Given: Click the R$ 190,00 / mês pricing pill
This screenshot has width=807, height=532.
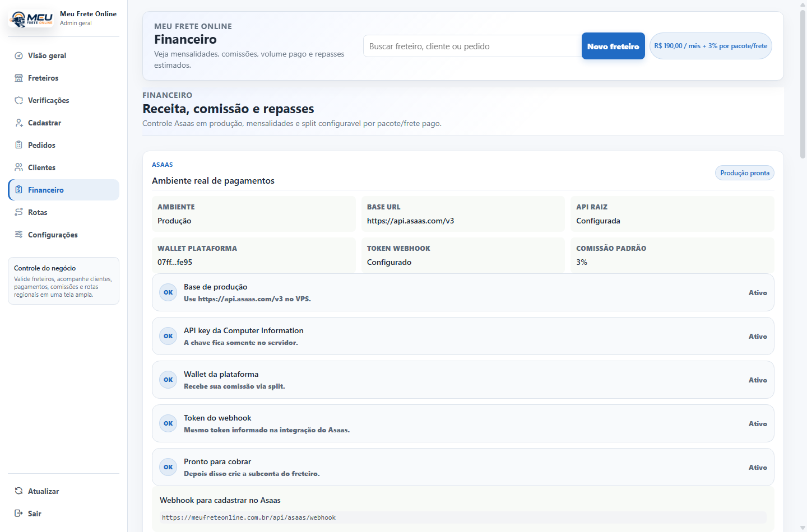Looking at the screenshot, I should 711,46.
